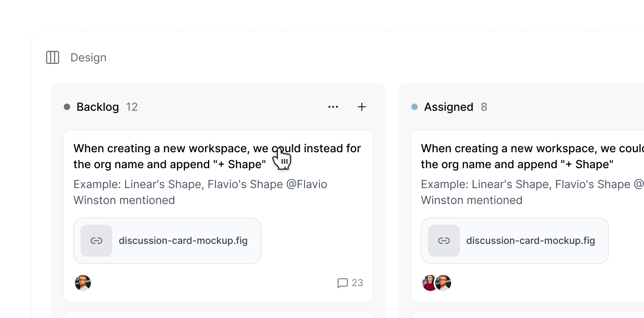
Task: Toggle the Assigned column selection
Action: [x=448, y=107]
